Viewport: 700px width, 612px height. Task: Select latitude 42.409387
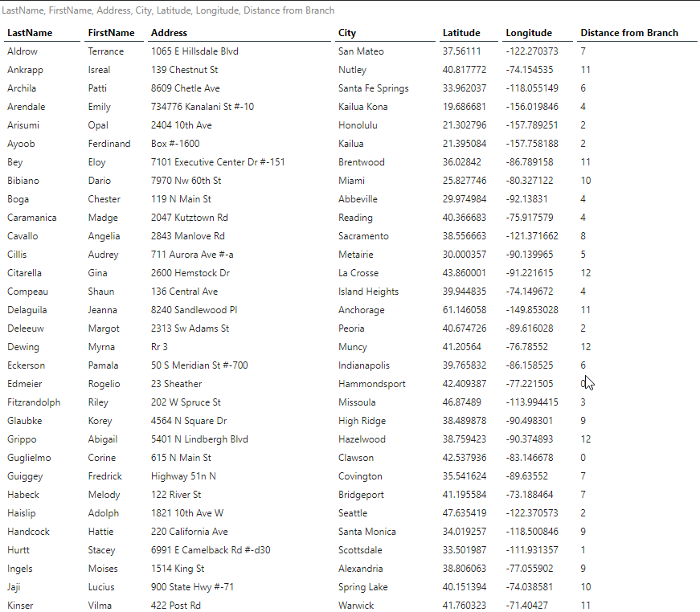(x=465, y=384)
